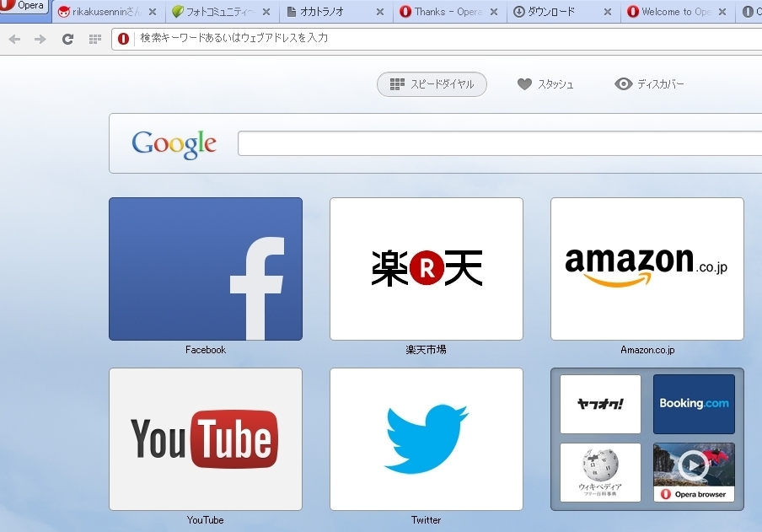The height and width of the screenshot is (532, 762).
Task: Focus the Google search input box
Action: click(x=500, y=143)
